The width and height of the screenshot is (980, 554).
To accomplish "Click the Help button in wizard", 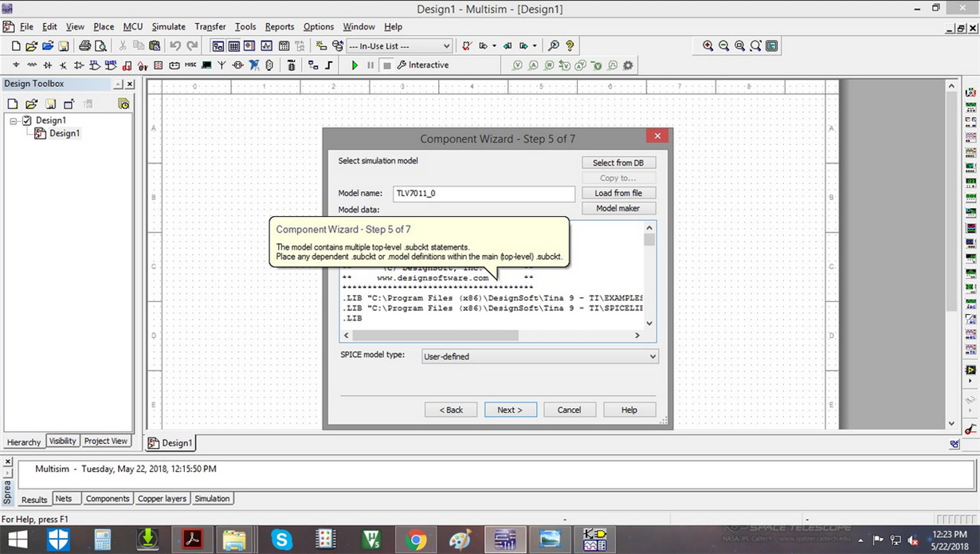I will (x=629, y=410).
